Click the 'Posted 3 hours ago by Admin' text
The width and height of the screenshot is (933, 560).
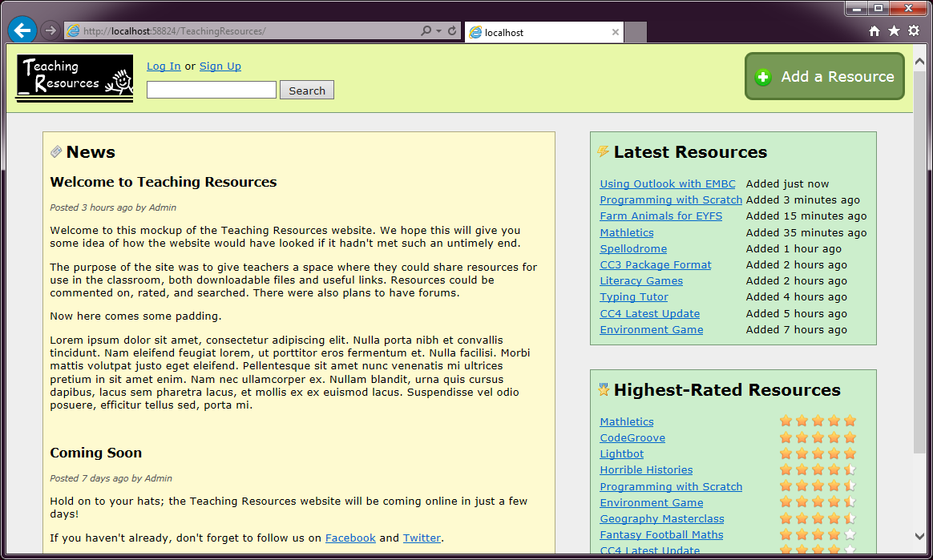click(x=113, y=207)
